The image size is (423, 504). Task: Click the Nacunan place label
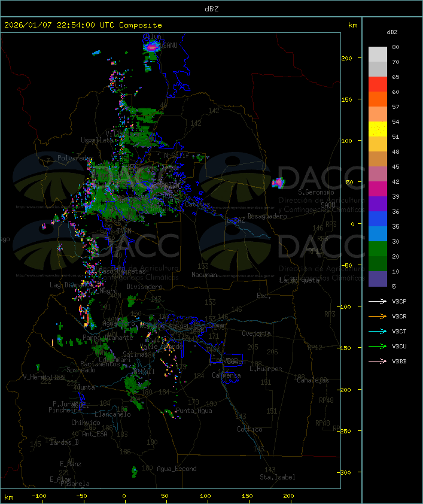(x=204, y=275)
